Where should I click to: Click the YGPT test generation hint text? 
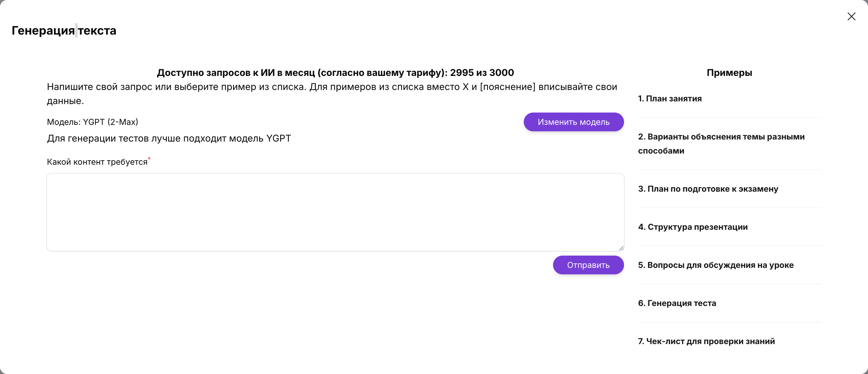(x=169, y=138)
